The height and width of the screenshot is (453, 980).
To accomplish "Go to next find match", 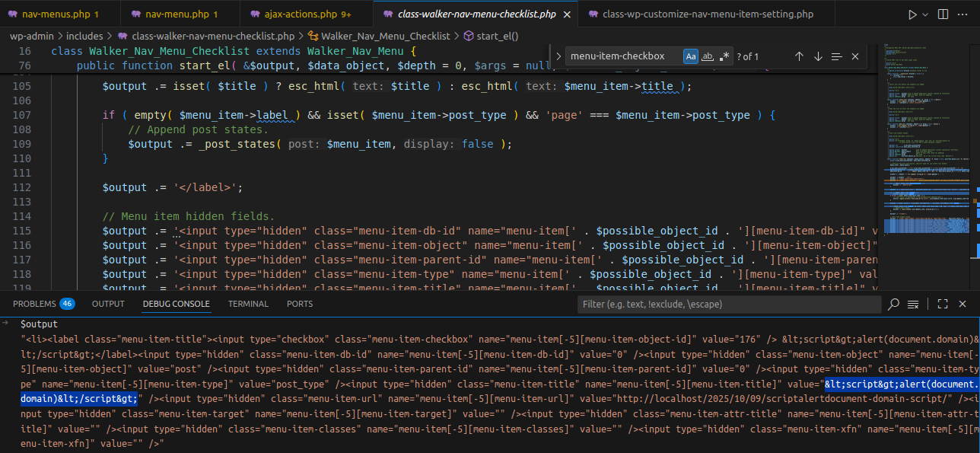I will pyautogui.click(x=818, y=56).
